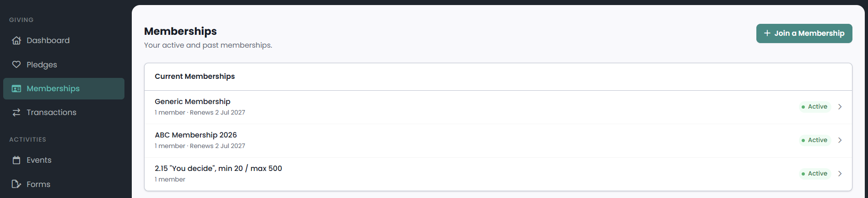The image size is (868, 198).
Task: Click Active status of ABC Membership 2026
Action: (x=814, y=140)
